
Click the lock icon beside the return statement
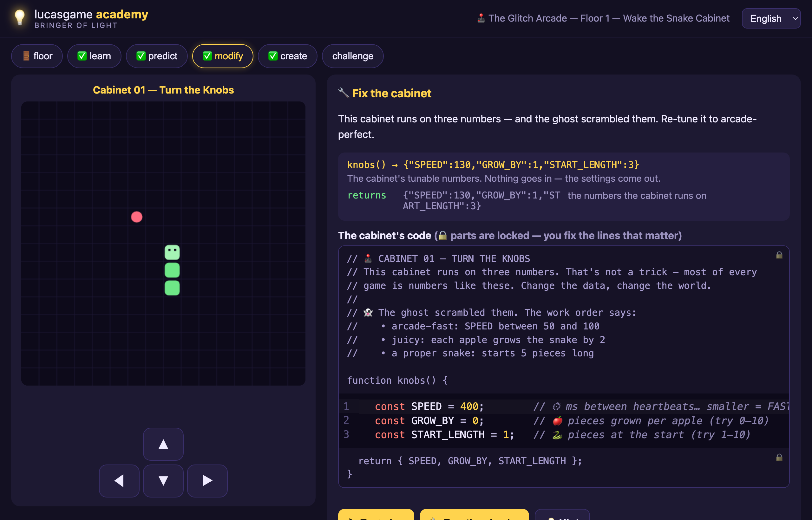click(779, 457)
